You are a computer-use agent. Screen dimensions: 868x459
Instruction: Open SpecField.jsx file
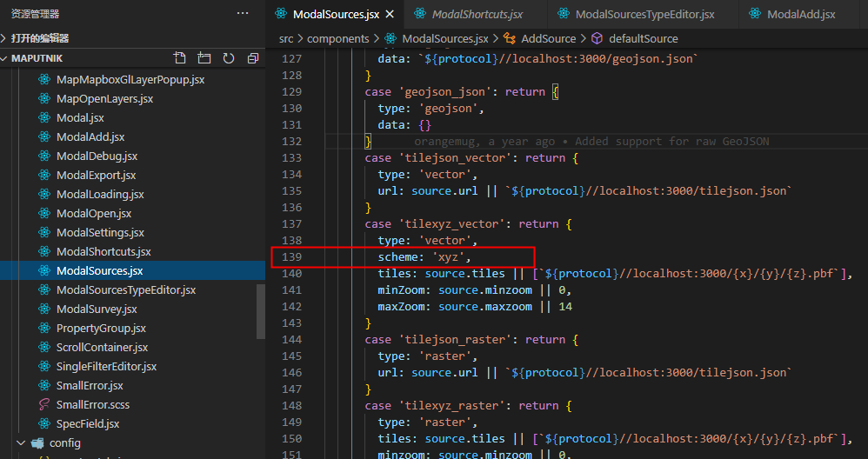[x=88, y=423]
